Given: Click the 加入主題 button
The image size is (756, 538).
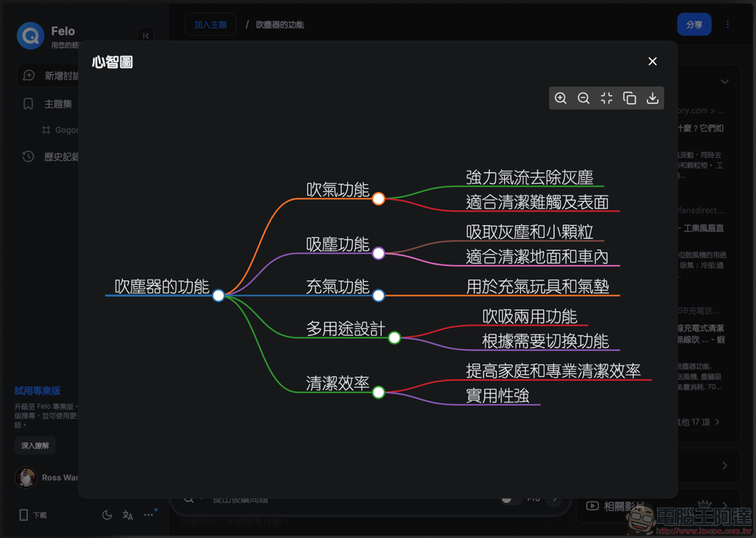Looking at the screenshot, I should [210, 24].
